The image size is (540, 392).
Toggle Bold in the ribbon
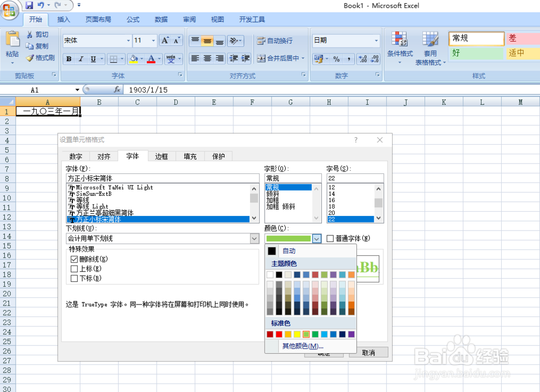pyautogui.click(x=69, y=59)
